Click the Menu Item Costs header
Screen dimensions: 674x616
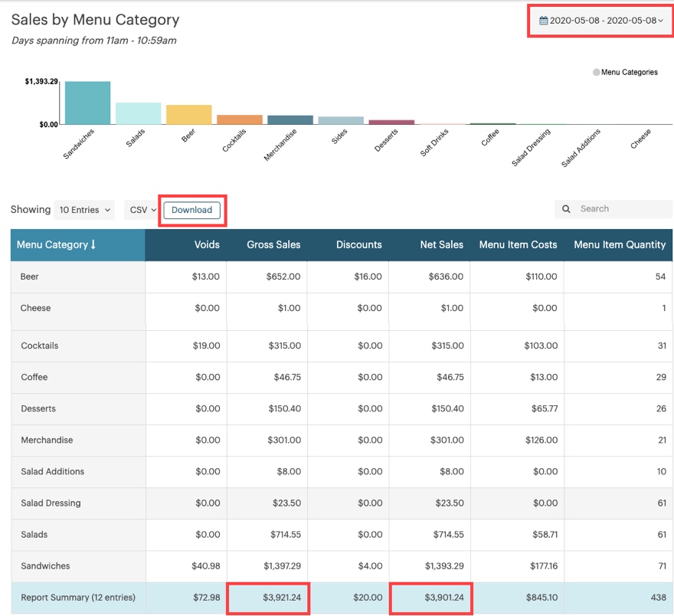pos(518,245)
